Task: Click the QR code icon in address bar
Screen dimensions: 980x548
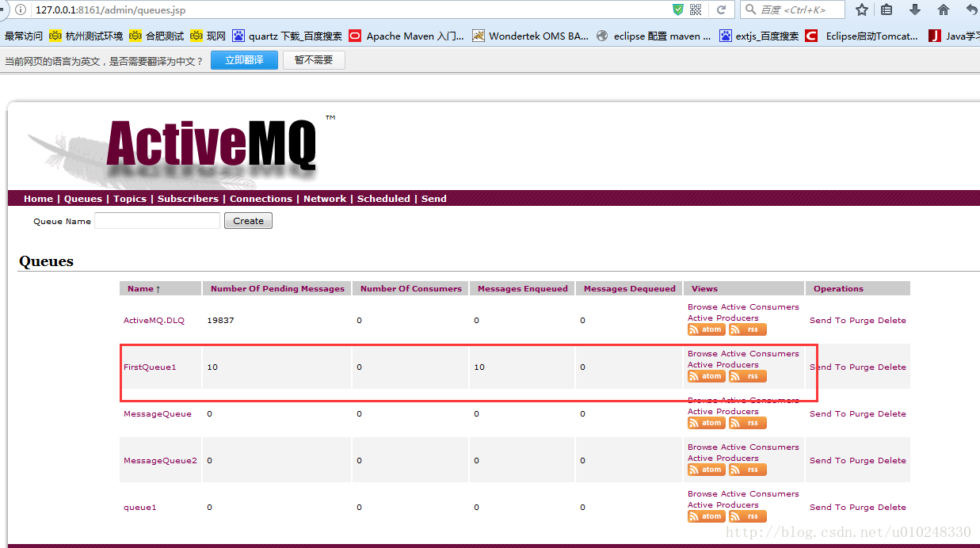Action: pyautogui.click(x=696, y=10)
